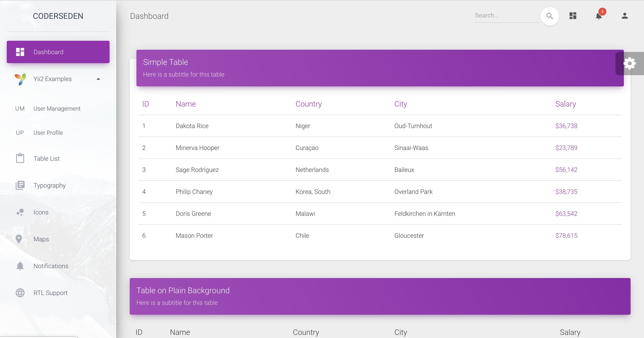The image size is (644, 338).
Task: Sort the table by the Salary column
Action: coord(565,104)
